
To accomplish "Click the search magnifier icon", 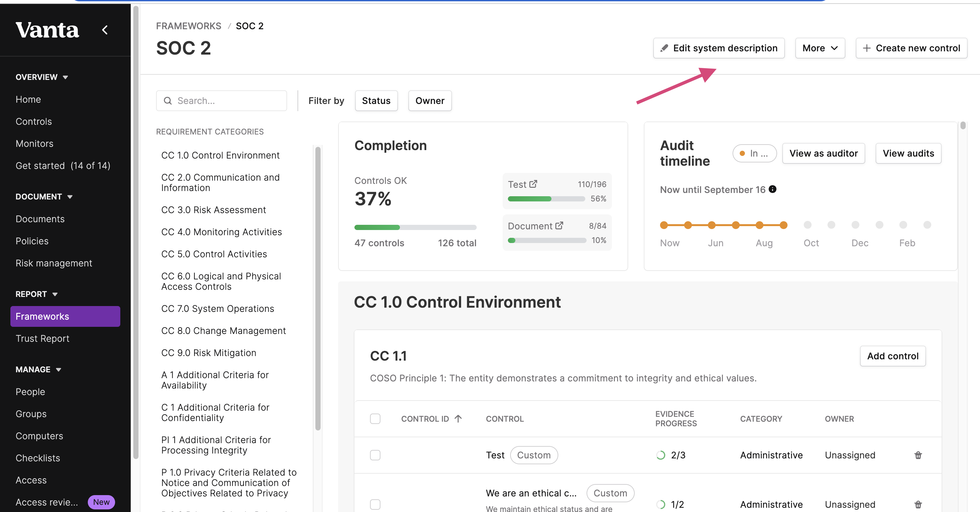I will click(x=167, y=101).
